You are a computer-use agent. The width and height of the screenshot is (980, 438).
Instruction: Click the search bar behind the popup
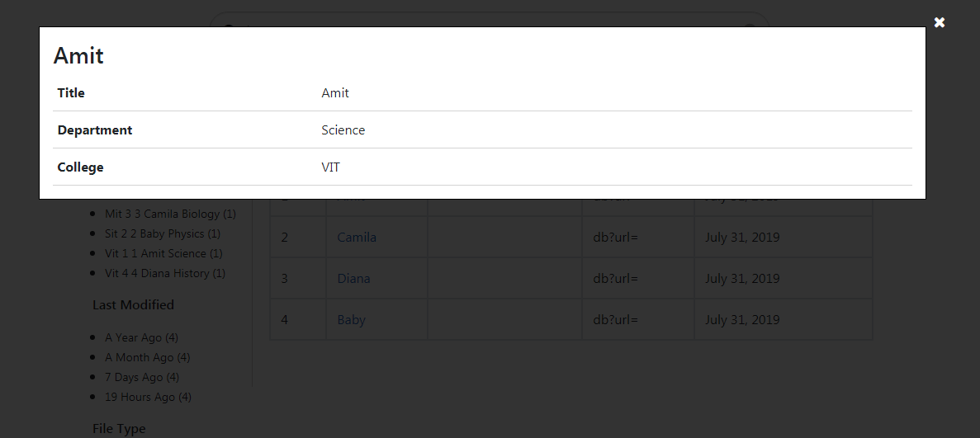point(487,19)
